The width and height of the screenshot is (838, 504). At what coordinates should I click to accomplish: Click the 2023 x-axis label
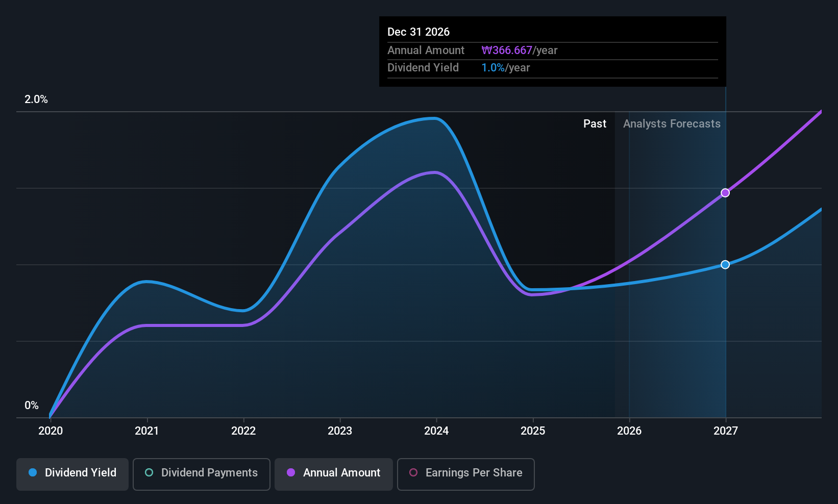(340, 431)
